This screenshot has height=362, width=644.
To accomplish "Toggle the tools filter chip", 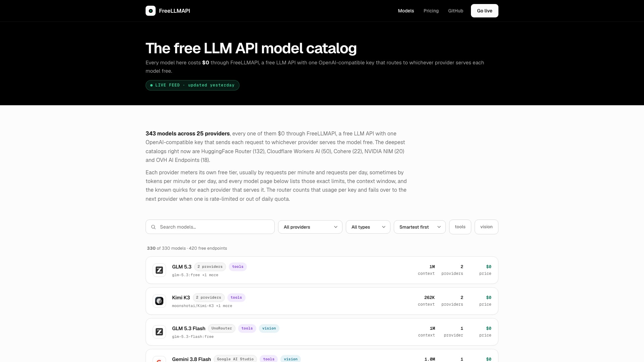I will coord(460,227).
